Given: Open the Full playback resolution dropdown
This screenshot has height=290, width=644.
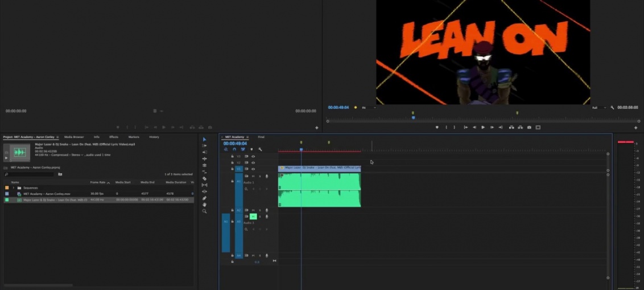Looking at the screenshot, I should (x=599, y=108).
